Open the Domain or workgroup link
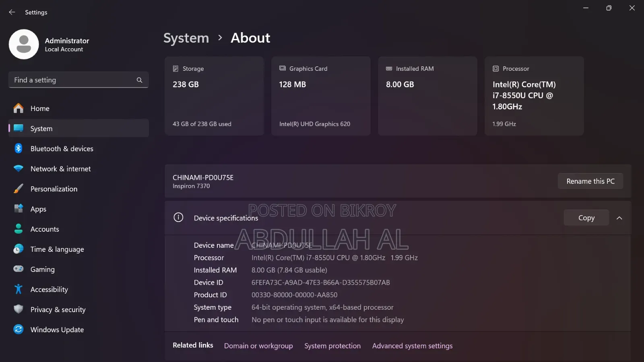 258,346
